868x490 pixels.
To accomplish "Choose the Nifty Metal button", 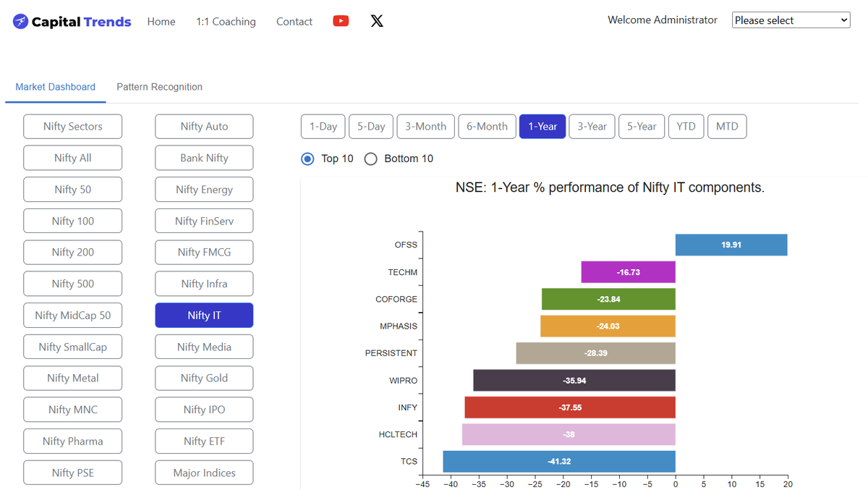I will point(73,379).
